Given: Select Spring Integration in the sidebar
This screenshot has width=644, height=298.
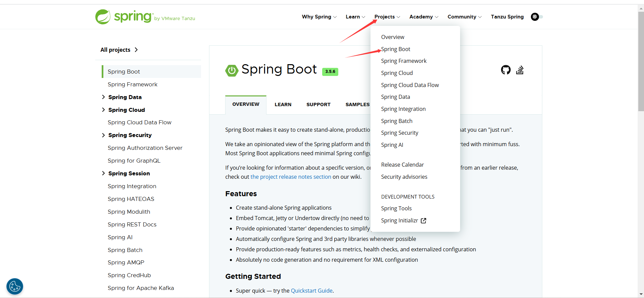Looking at the screenshot, I should [x=132, y=186].
